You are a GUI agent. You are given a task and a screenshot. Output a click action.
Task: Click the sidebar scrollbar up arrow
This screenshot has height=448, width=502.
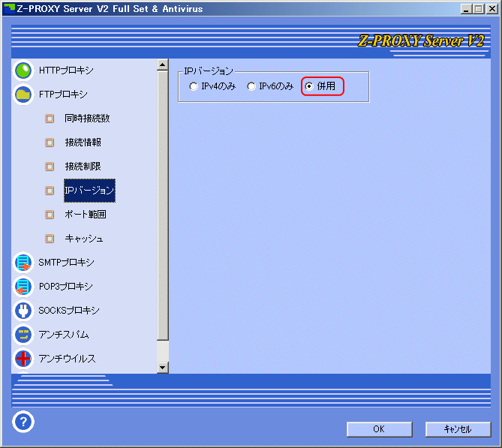tap(163, 65)
